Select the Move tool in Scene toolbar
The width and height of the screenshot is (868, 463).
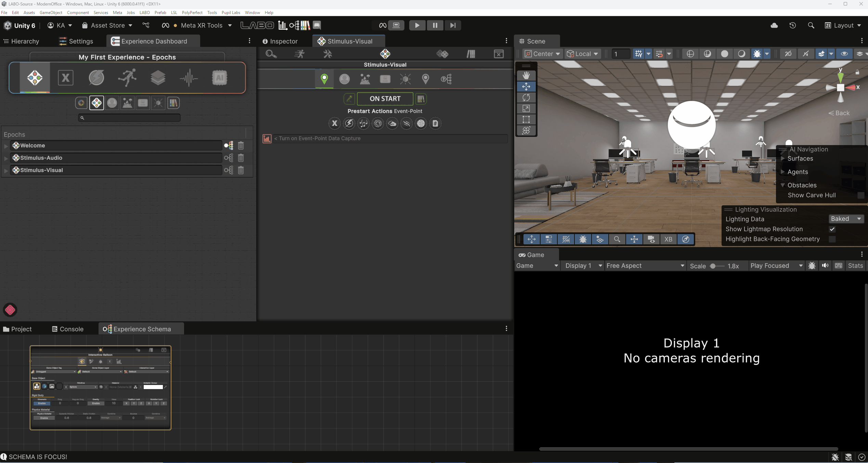coord(526,87)
